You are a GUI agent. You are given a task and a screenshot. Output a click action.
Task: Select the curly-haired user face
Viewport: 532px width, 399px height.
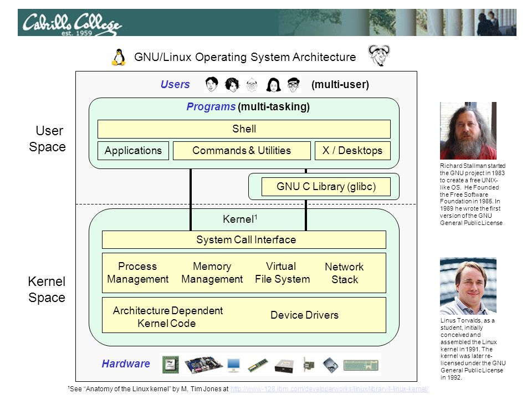click(x=232, y=84)
